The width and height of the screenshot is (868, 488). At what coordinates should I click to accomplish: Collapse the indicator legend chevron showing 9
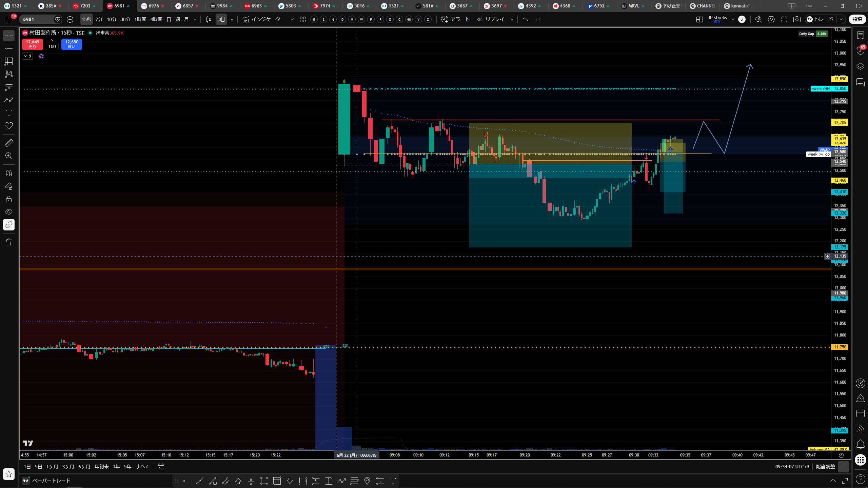(x=28, y=56)
